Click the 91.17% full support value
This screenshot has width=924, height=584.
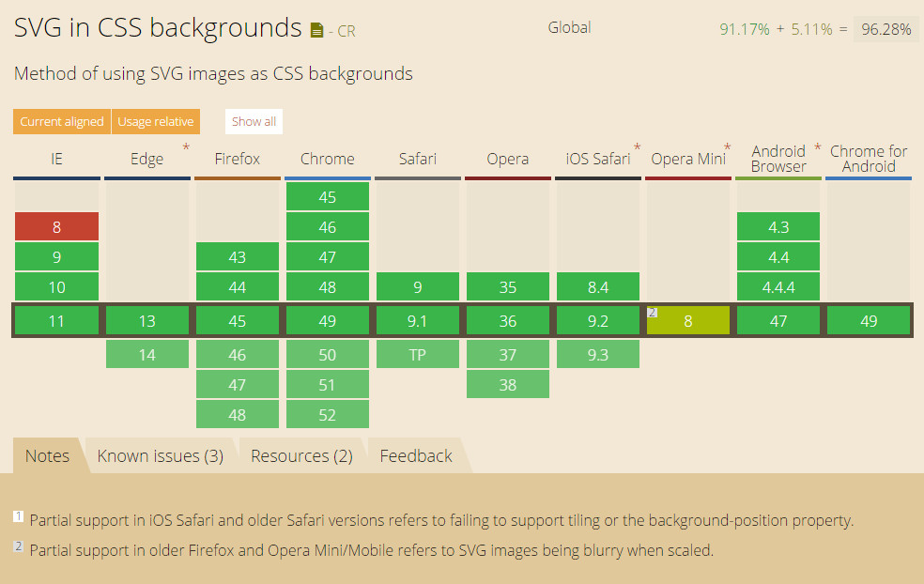click(x=745, y=29)
